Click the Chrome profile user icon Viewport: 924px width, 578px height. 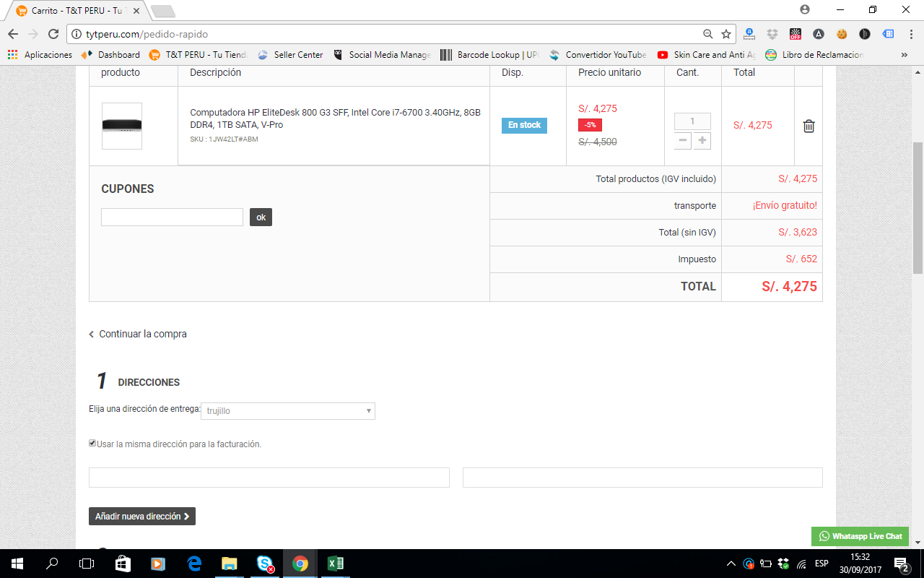coord(805,9)
